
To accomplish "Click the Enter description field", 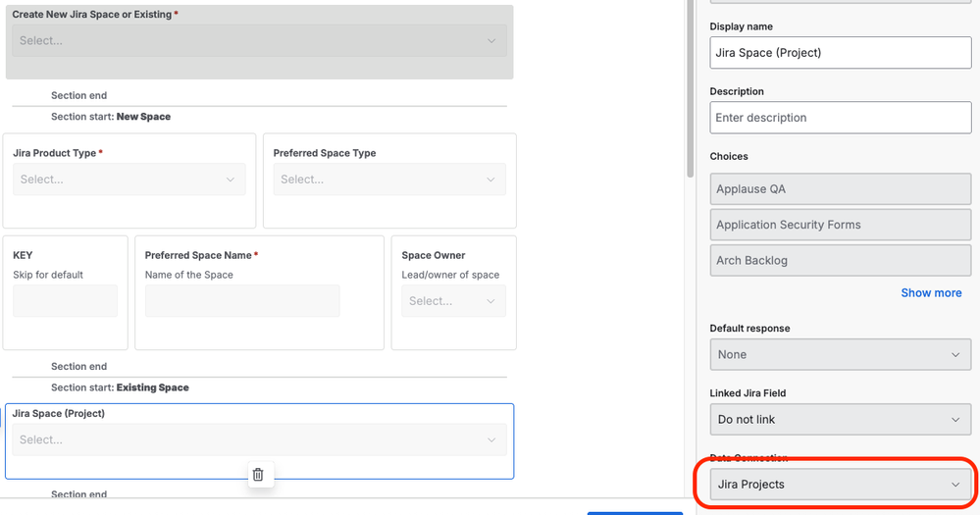I will [x=841, y=118].
